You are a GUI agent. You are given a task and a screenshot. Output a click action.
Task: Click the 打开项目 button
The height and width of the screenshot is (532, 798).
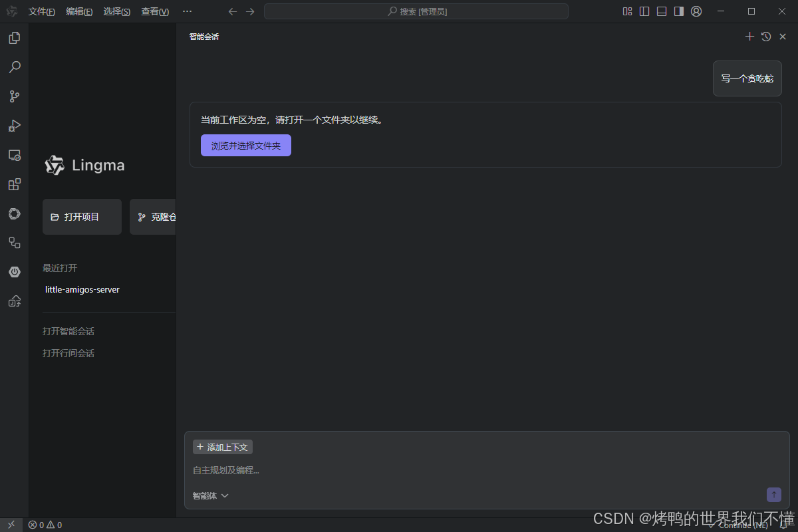tap(82, 217)
